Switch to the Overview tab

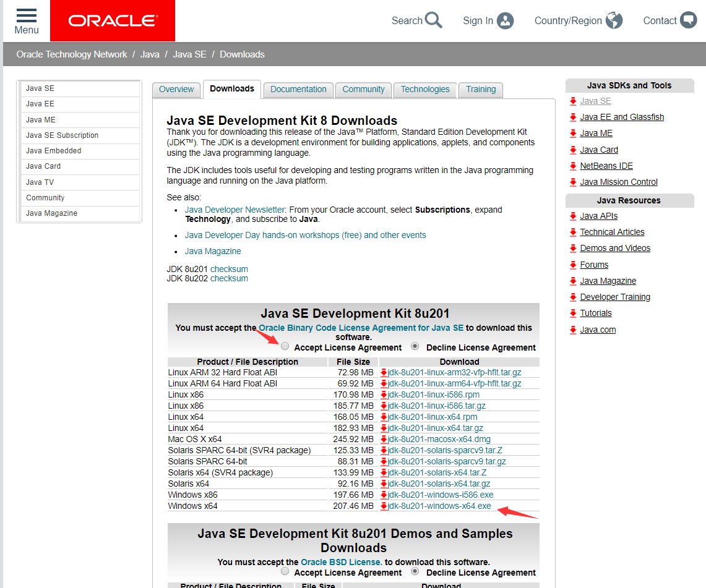(x=176, y=90)
